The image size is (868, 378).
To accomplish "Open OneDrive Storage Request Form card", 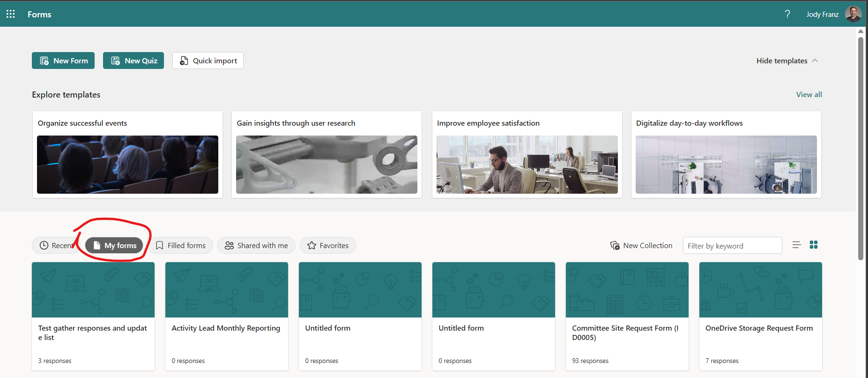I will (x=761, y=316).
